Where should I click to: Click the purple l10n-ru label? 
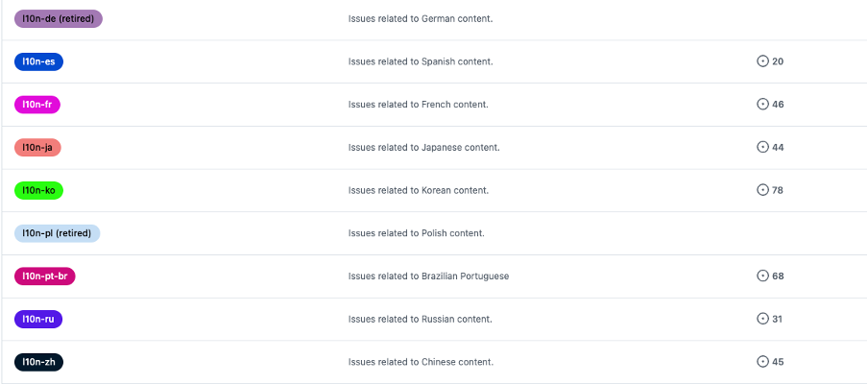(39, 319)
